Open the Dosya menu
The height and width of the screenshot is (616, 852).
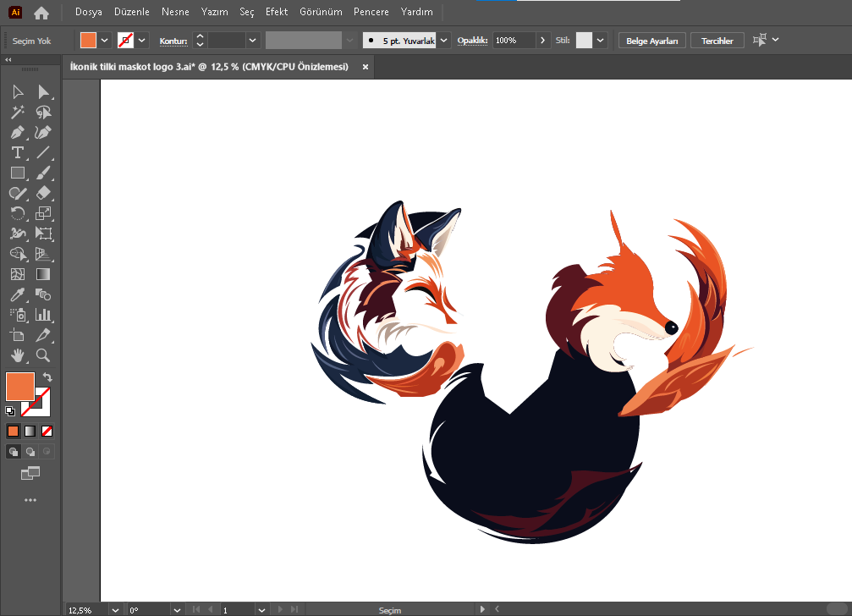pyautogui.click(x=89, y=12)
